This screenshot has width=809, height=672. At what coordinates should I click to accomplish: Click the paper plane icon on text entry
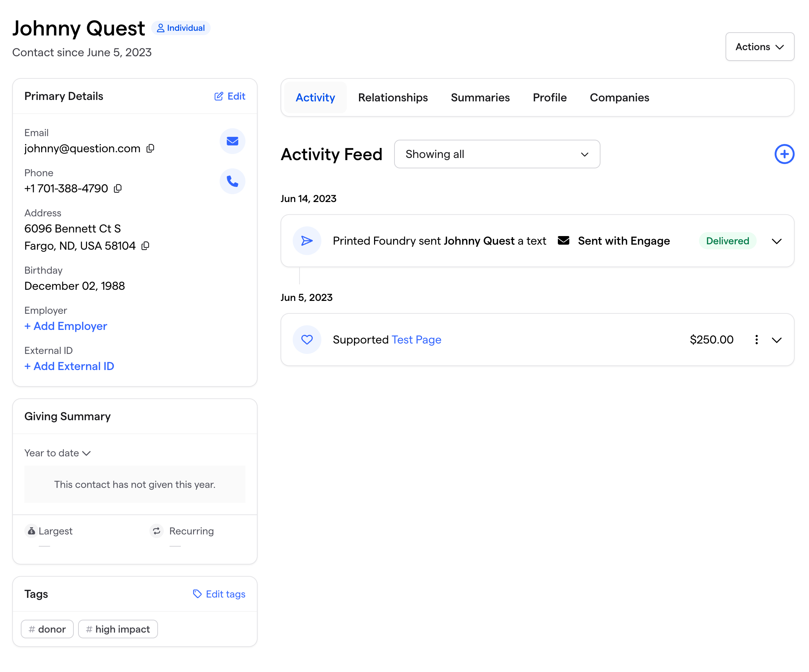tap(307, 241)
